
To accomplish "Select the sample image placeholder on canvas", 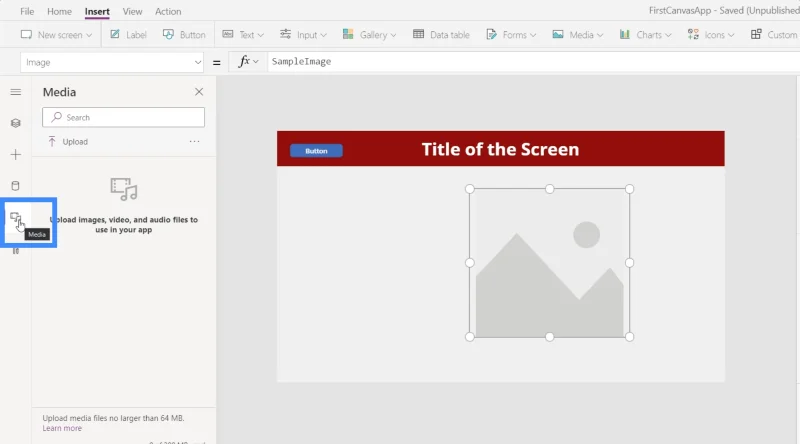I will coord(549,263).
